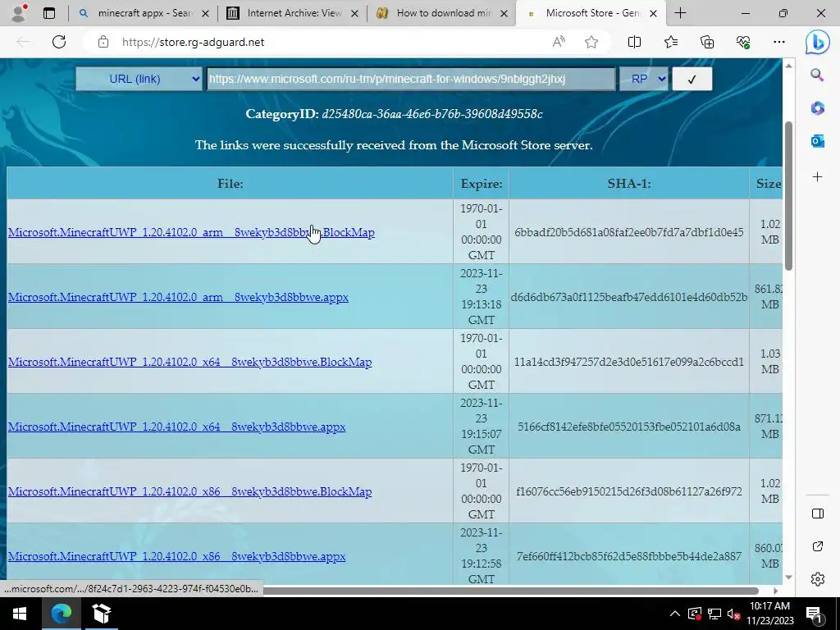Expand the RP ring dropdown
Screen dimensions: 840x630
(643, 79)
